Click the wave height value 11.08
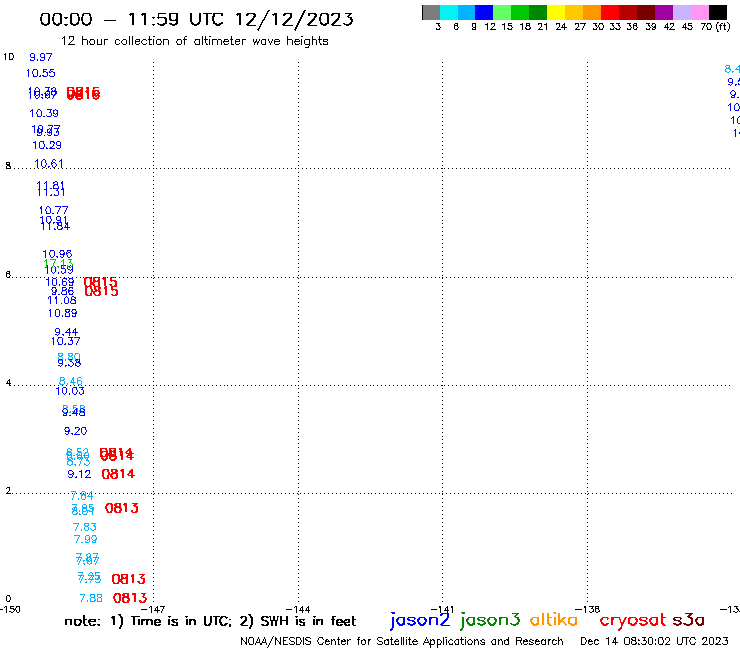Image resolution: width=740 pixels, height=650 pixels. 62,300
